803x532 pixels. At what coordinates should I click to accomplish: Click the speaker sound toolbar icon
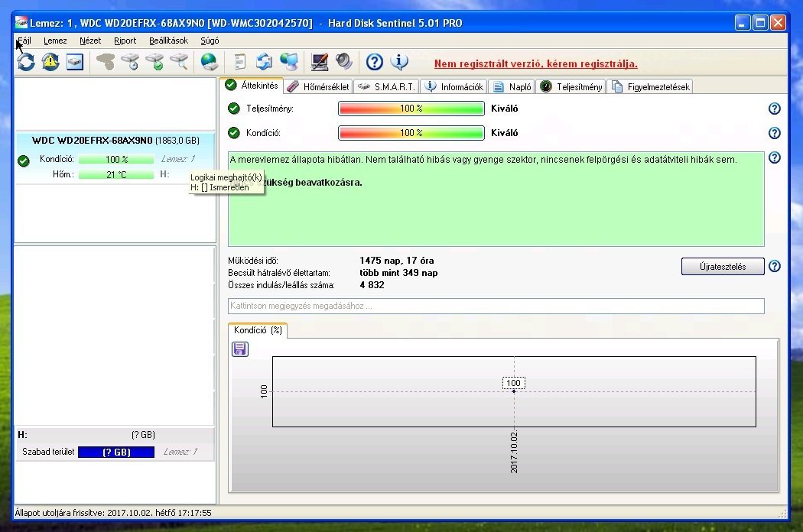coord(344,62)
